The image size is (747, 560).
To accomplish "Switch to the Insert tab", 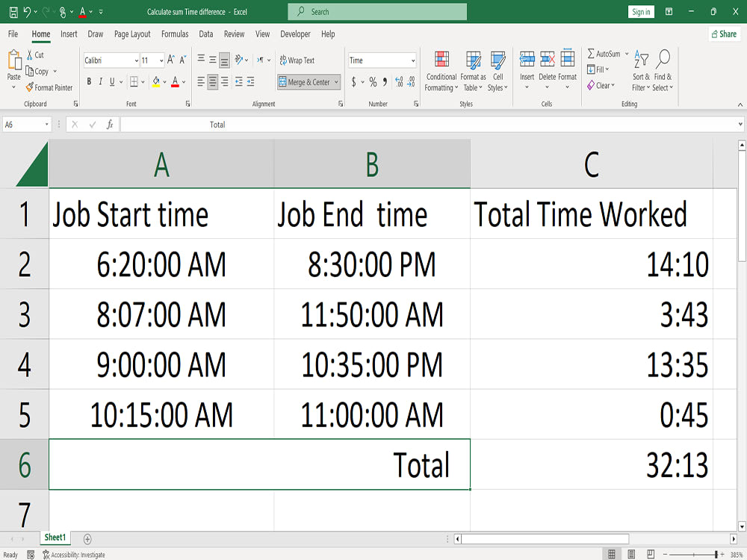I will (69, 34).
